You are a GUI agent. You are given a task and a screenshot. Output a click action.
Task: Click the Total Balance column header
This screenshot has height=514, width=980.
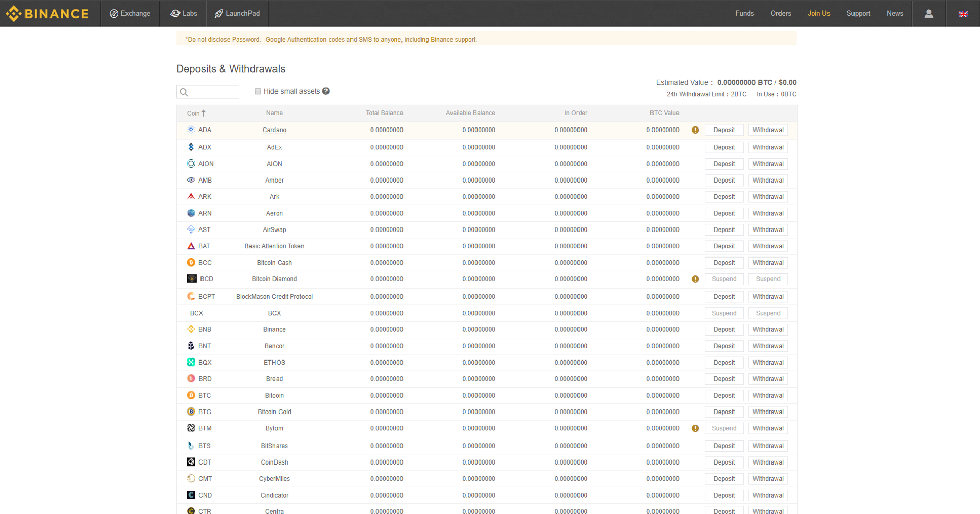click(x=384, y=113)
